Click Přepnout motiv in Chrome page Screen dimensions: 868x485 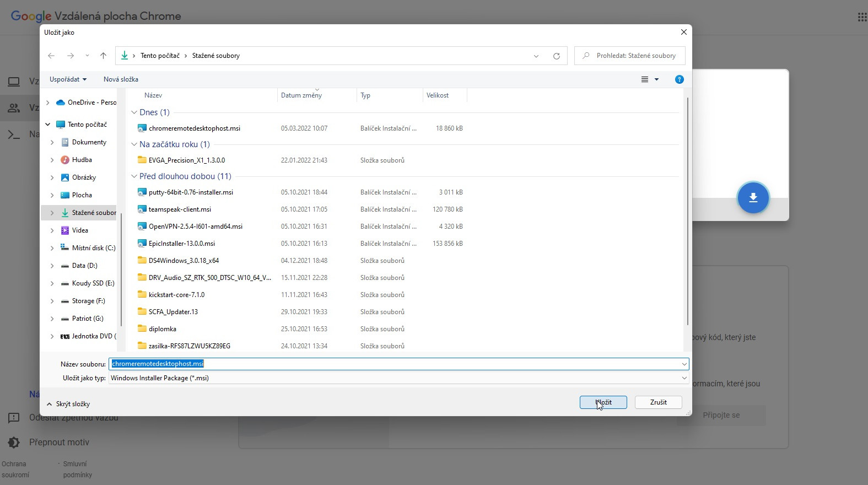click(59, 442)
